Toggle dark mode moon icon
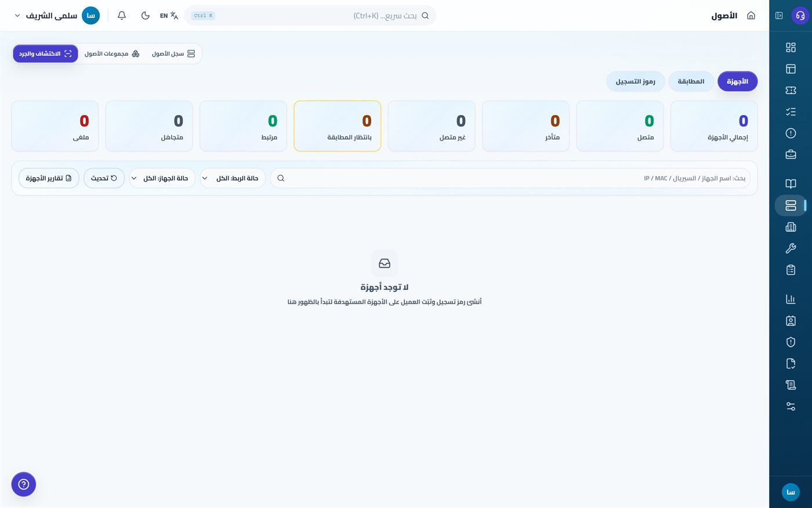Viewport: 812px width, 508px height. click(x=146, y=16)
